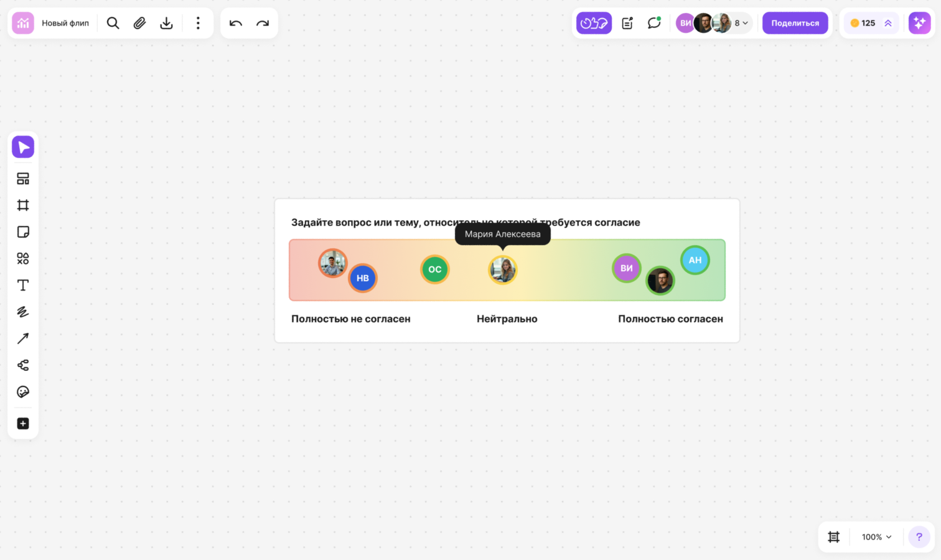941x560 pixels.
Task: Open the 100% zoom dropdown
Action: [877, 537]
